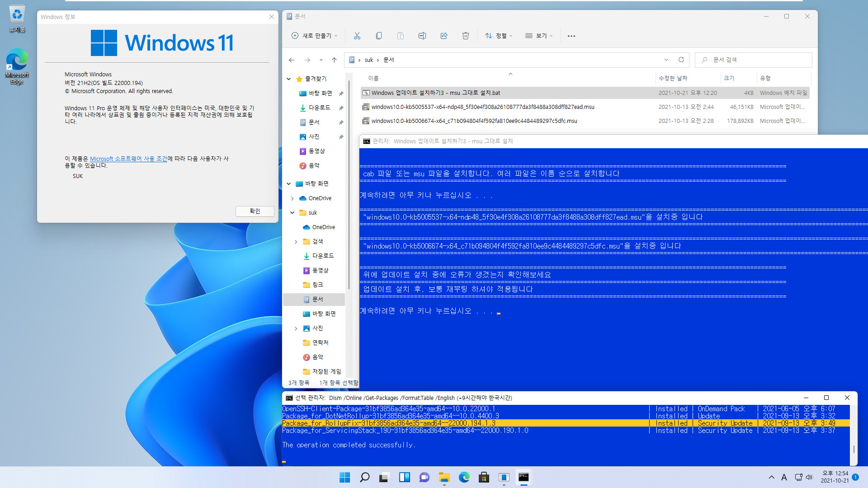The image size is (868, 488).
Task: Show hidden system tray icons
Action: 771,477
